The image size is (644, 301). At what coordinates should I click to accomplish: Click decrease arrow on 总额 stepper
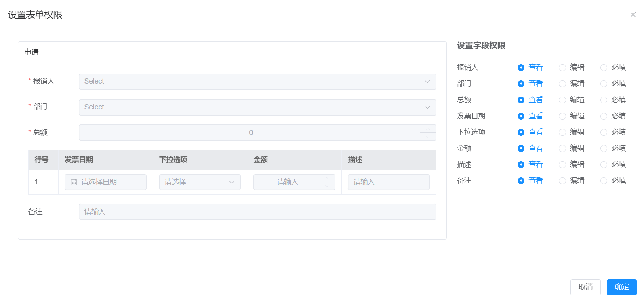(x=428, y=137)
